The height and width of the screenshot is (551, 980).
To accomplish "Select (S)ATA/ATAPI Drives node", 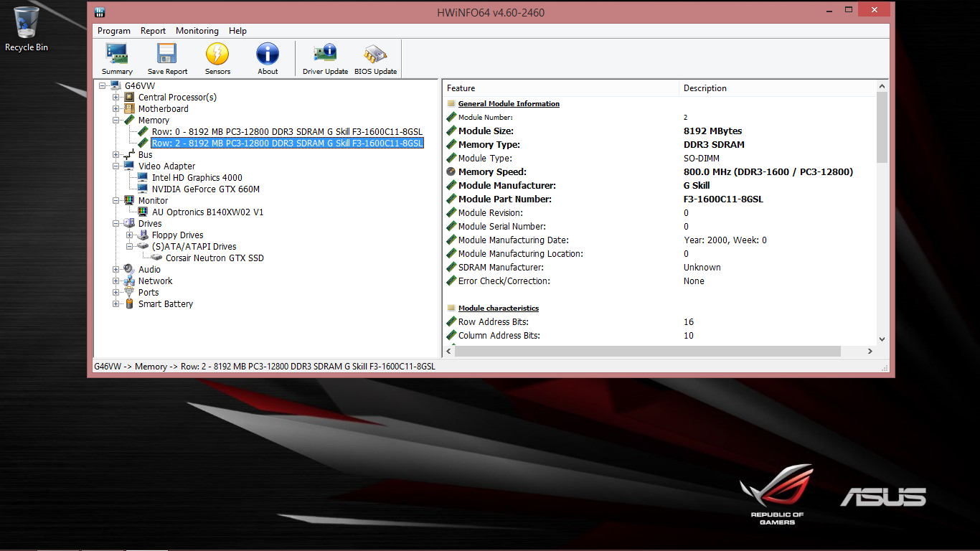I will [194, 246].
